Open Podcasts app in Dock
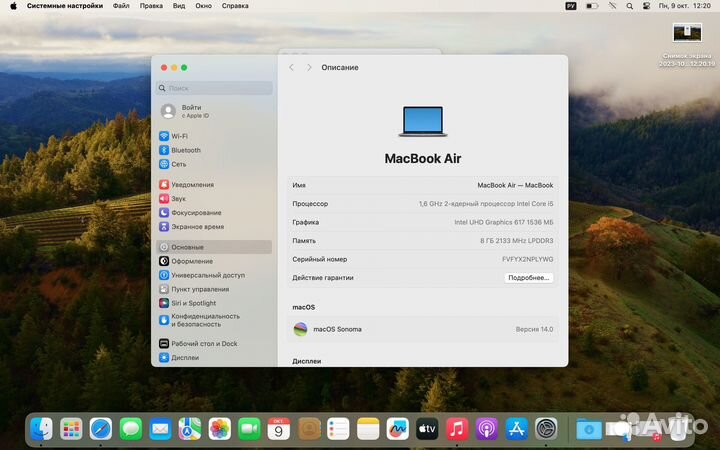The image size is (720, 450). coord(486,429)
